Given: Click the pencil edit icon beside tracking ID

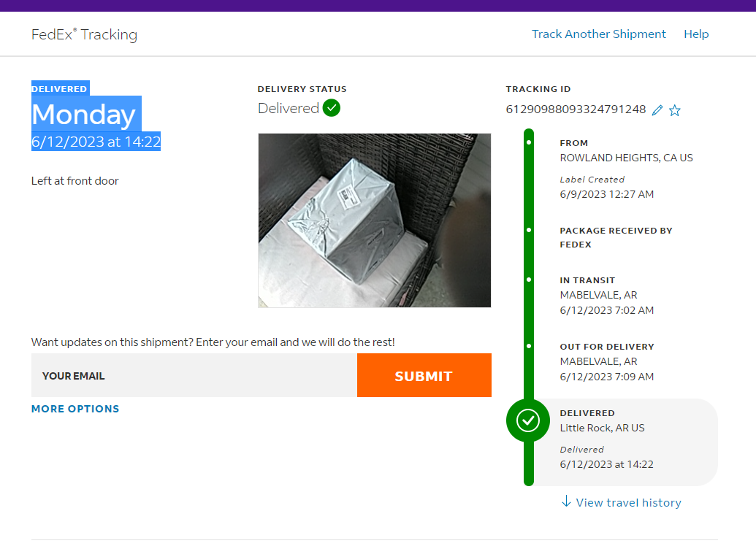Looking at the screenshot, I should 657,110.
